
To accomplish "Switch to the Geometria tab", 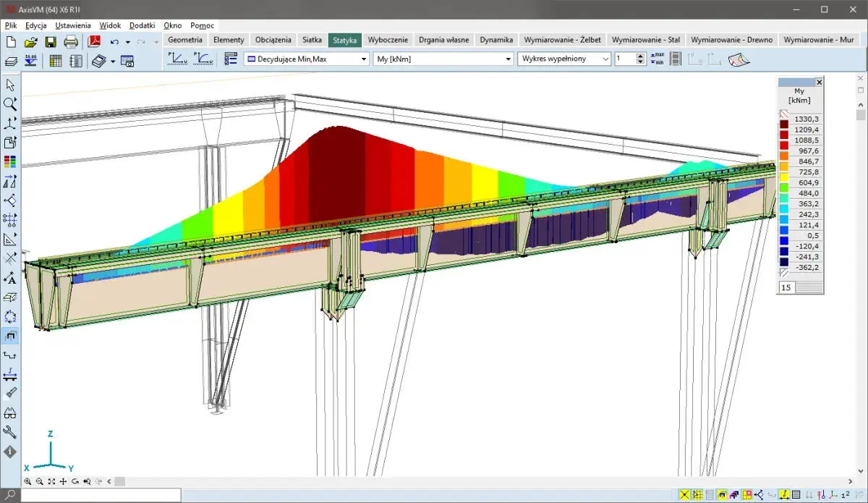I will [185, 40].
